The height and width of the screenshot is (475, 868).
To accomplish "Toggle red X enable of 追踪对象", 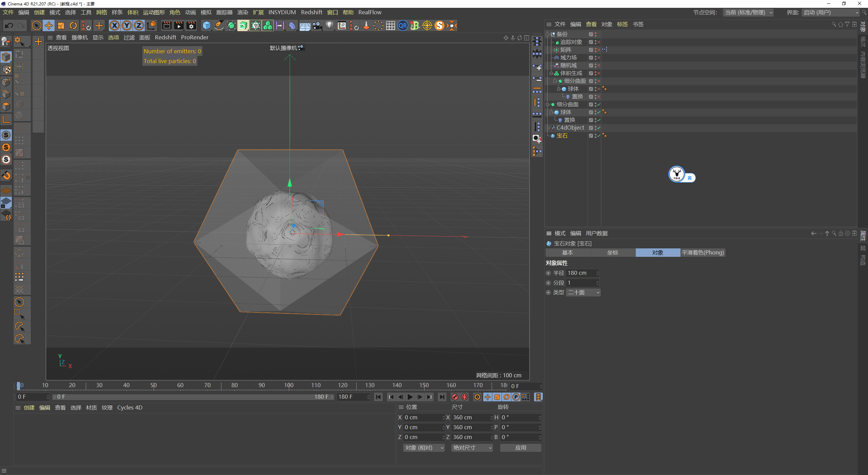I will pyautogui.click(x=599, y=42).
